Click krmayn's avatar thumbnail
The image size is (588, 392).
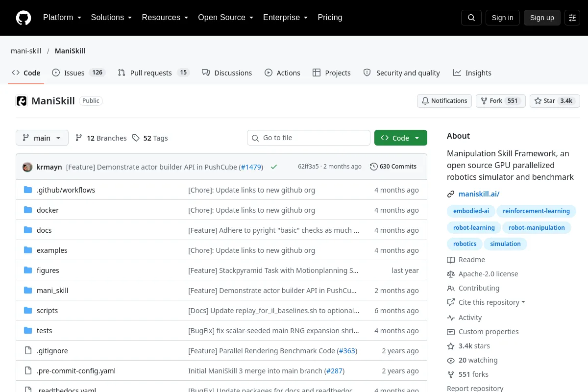pyautogui.click(x=27, y=167)
